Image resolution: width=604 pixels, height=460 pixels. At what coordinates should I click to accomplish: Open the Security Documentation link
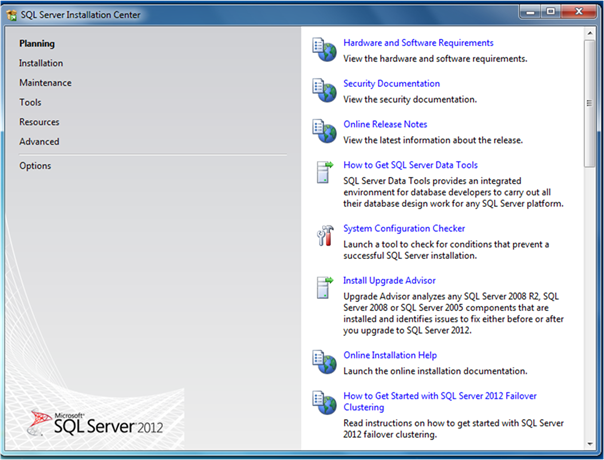[391, 84]
